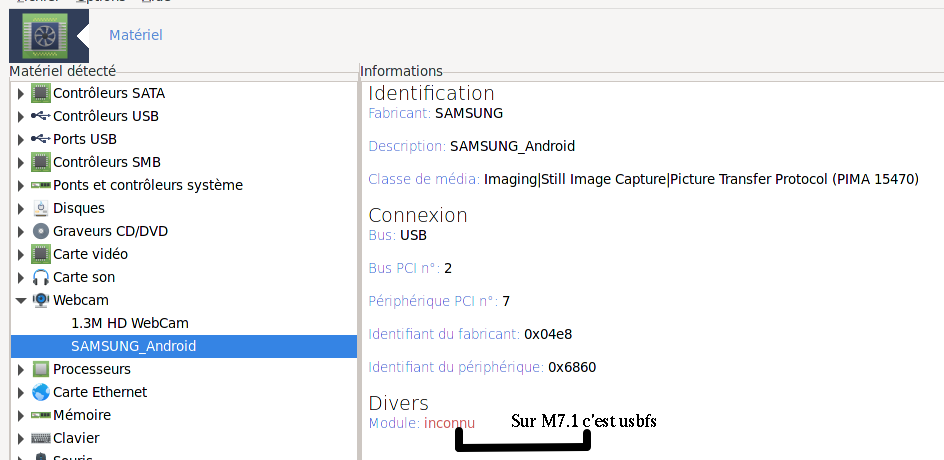The image size is (944, 460).
Task: Select the Carte vidéo tree label
Action: pos(90,254)
